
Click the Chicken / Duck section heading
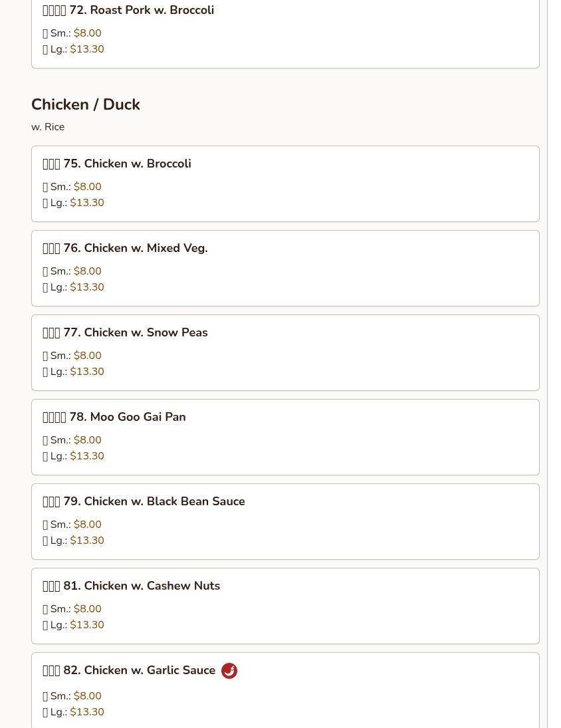coord(86,105)
